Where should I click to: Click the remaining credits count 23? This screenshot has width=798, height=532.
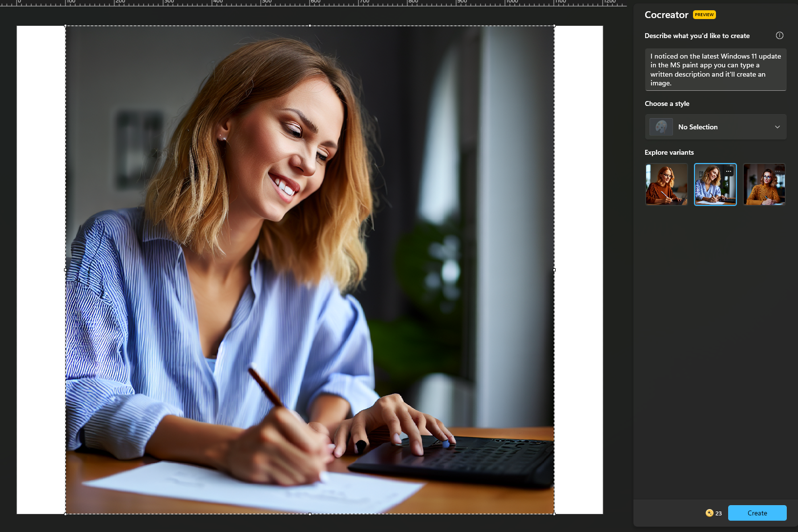718,513
